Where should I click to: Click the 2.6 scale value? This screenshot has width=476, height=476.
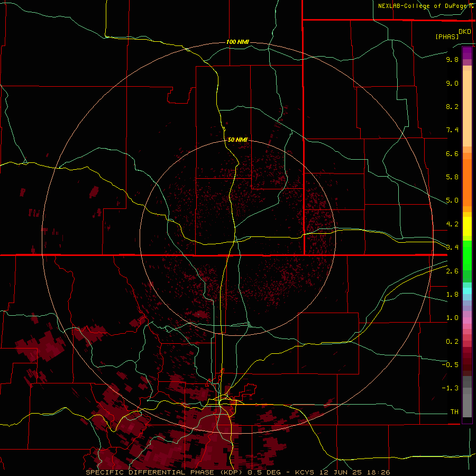452,271
